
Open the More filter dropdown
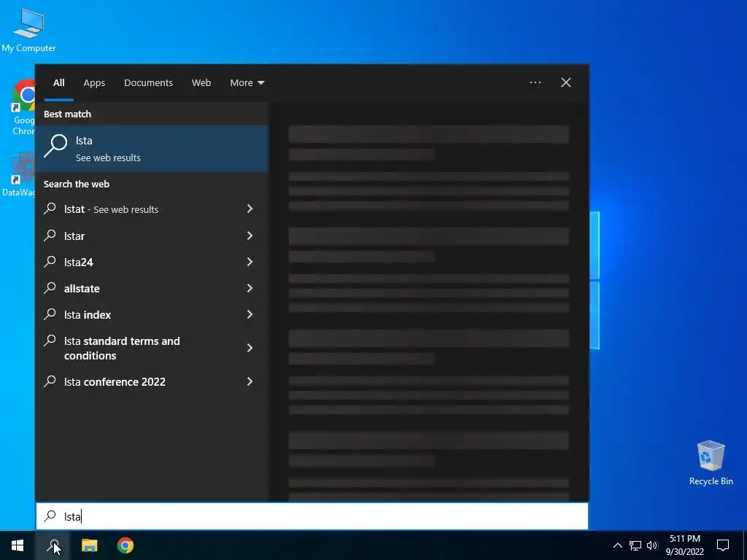[x=247, y=83]
